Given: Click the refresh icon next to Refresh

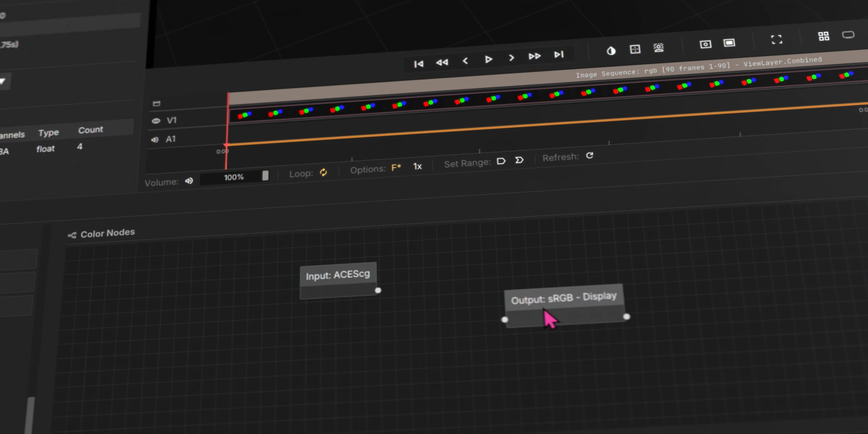Looking at the screenshot, I should [590, 156].
